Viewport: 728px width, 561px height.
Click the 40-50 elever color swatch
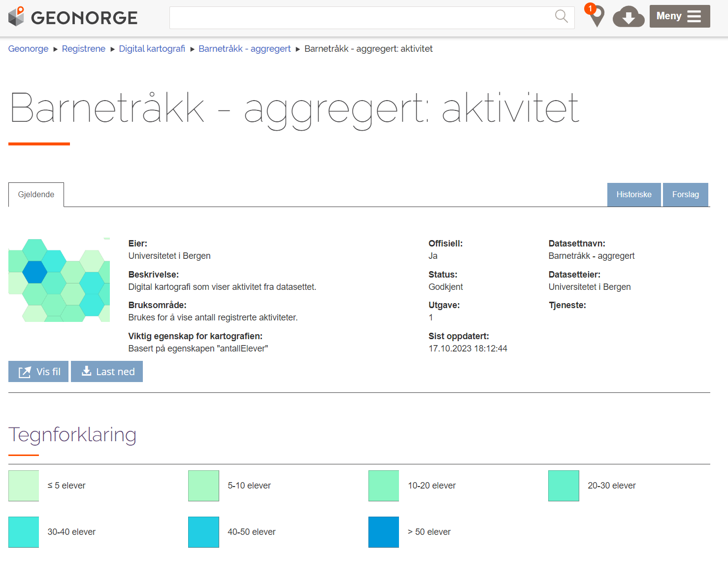pos(203,532)
